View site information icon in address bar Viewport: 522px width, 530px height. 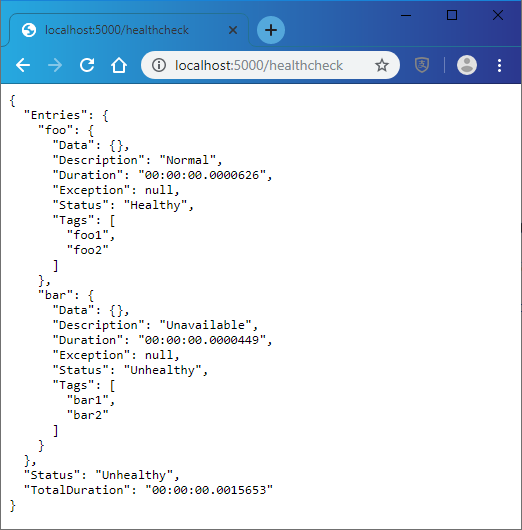tap(159, 65)
